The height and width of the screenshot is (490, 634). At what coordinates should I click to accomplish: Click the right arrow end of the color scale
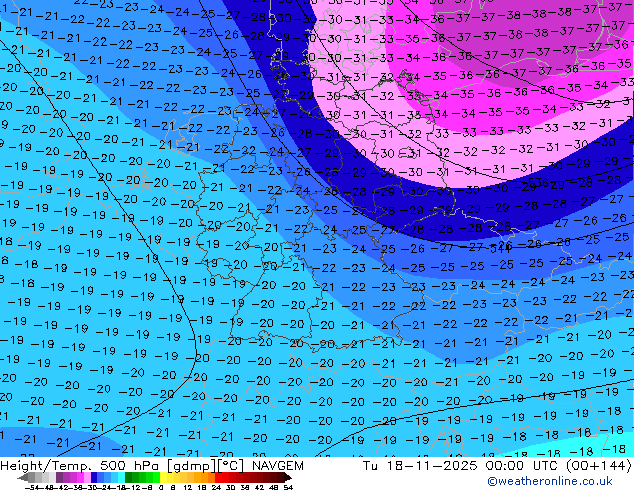(288, 478)
